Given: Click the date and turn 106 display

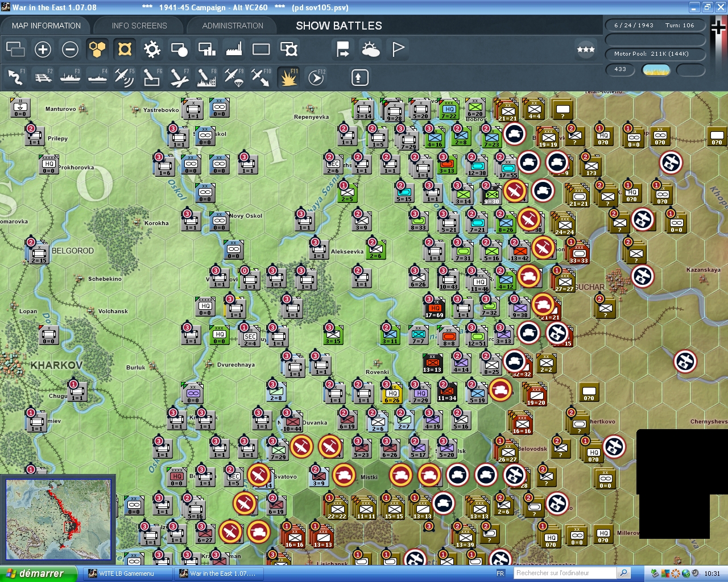Looking at the screenshot, I should click(x=654, y=25).
